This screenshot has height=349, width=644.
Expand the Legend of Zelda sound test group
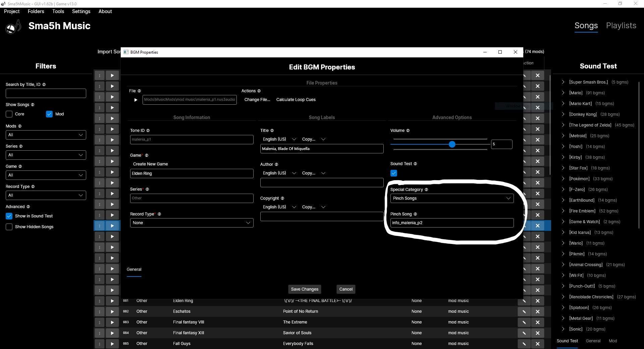563,125
